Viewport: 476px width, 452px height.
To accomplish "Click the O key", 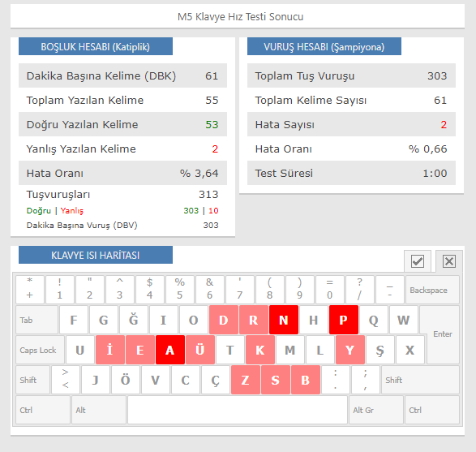I will pos(194,320).
